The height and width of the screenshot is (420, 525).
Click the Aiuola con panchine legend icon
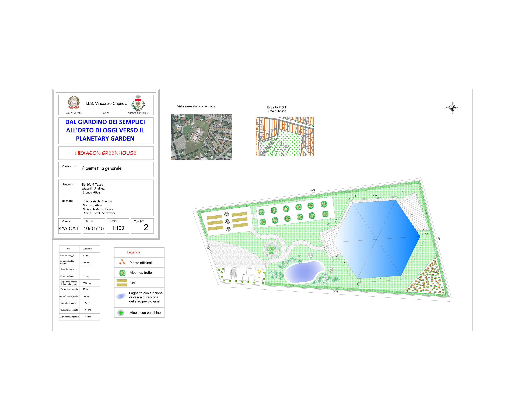tap(121, 313)
